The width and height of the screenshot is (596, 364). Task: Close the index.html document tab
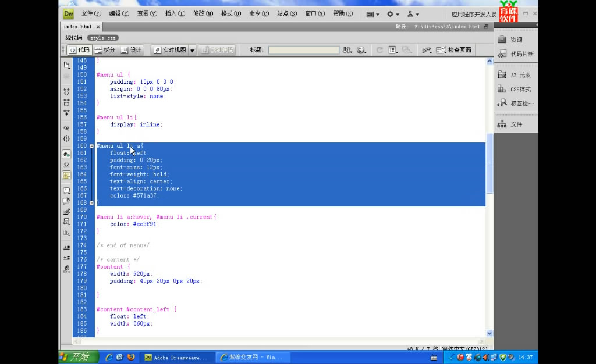[x=98, y=27]
